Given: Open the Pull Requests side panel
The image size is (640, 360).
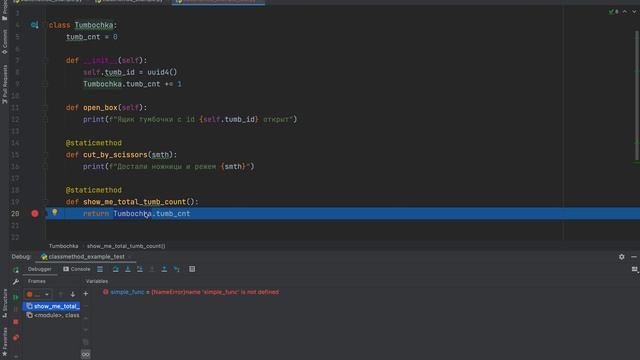Looking at the screenshot, I should 4,84.
